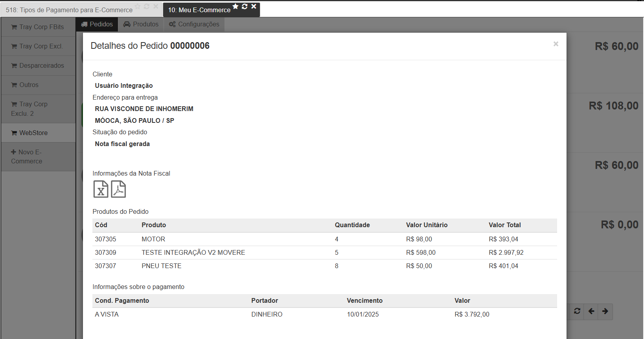Screen dimensions: 644x339
Task: Select Tray Corp Excl. store
Action: (38, 46)
